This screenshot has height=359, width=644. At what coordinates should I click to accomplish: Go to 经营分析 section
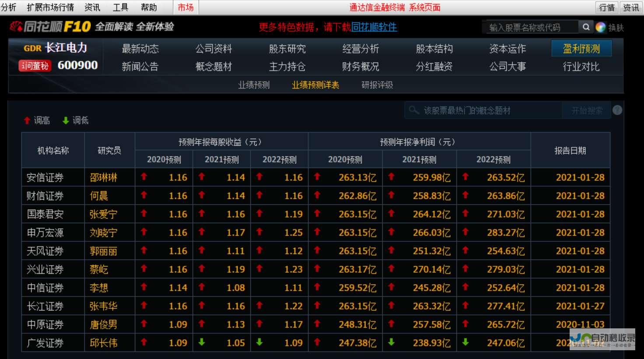(360, 49)
